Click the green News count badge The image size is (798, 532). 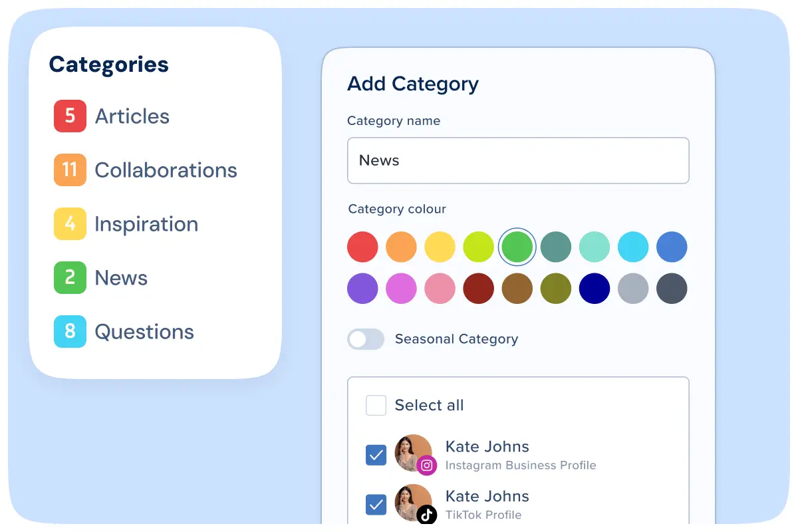(x=70, y=278)
